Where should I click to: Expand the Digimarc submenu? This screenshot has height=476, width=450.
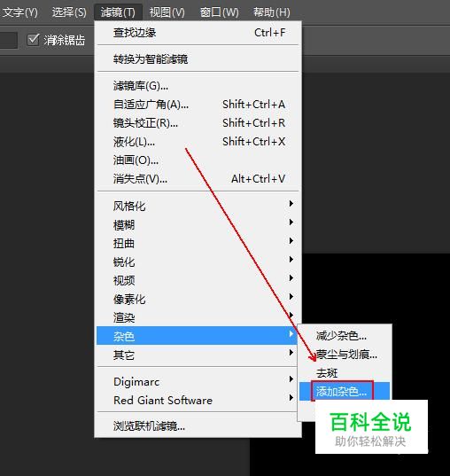pos(198,381)
